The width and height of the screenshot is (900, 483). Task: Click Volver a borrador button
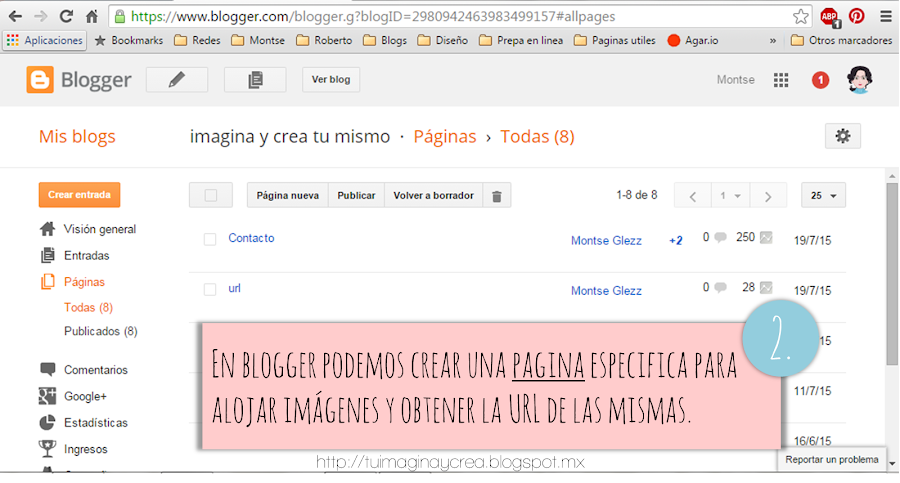pyautogui.click(x=433, y=196)
